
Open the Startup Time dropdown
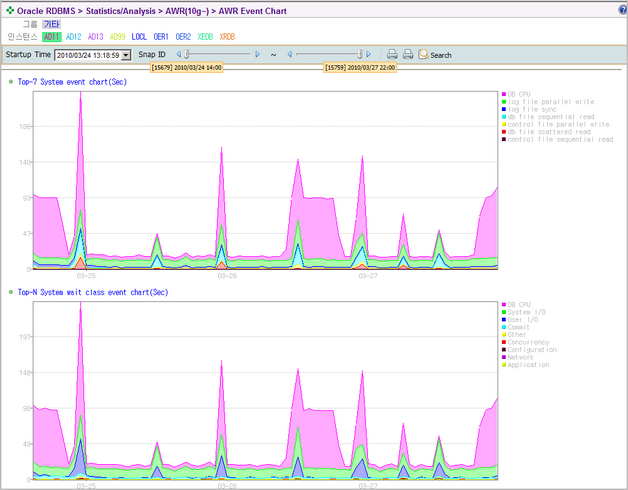point(126,55)
